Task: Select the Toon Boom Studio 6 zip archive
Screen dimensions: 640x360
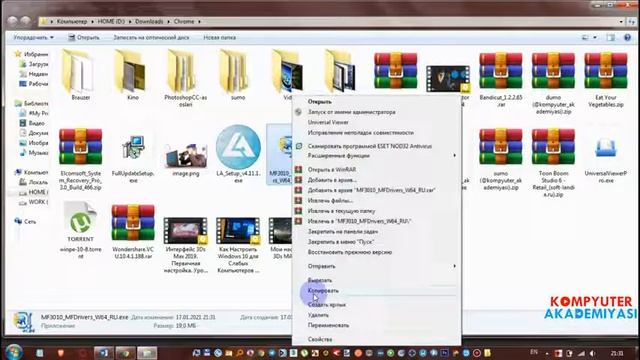Action: pyautogui.click(x=553, y=162)
